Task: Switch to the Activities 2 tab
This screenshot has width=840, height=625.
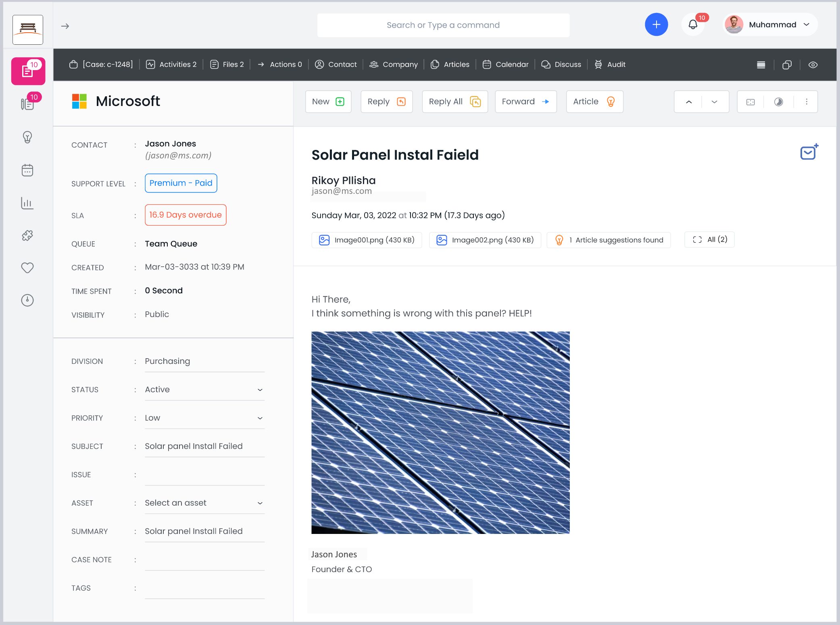Action: click(171, 64)
